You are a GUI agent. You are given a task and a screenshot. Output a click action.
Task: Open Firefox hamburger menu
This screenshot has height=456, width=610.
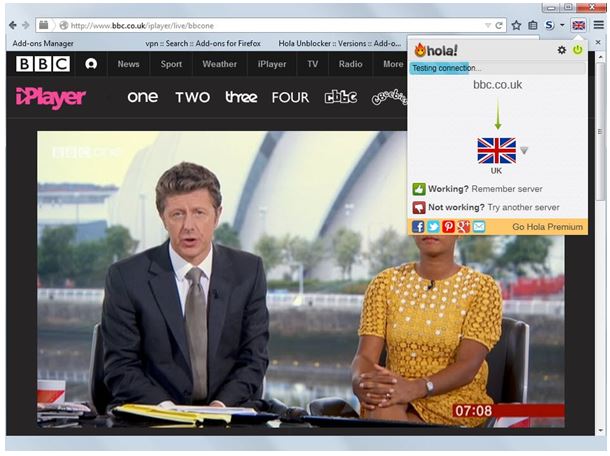click(599, 25)
